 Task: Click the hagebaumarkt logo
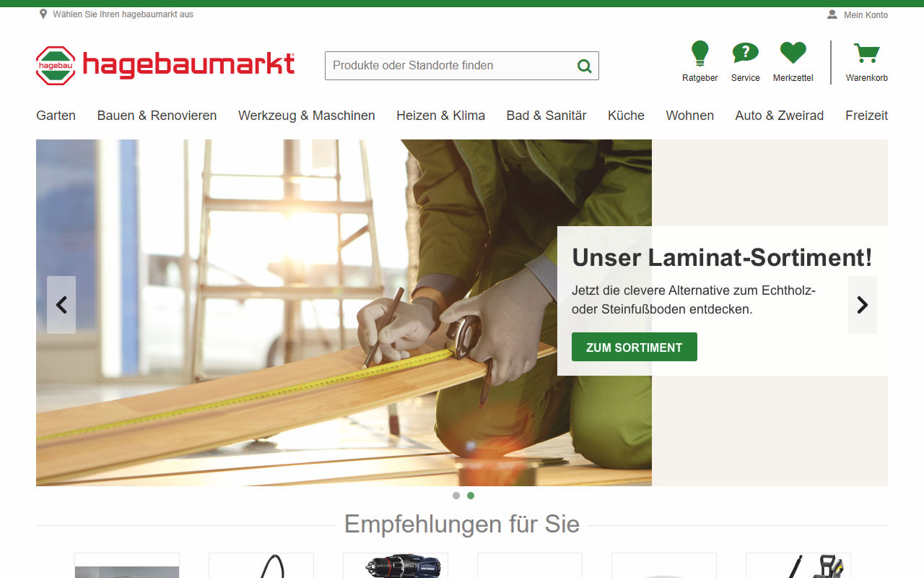point(165,65)
